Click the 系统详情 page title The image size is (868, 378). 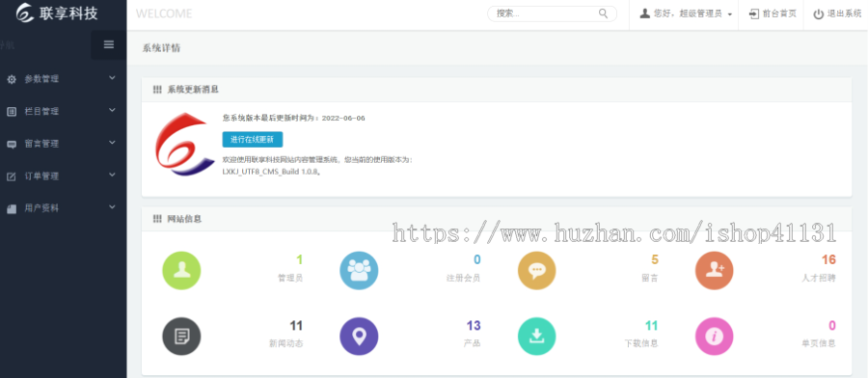coord(162,48)
